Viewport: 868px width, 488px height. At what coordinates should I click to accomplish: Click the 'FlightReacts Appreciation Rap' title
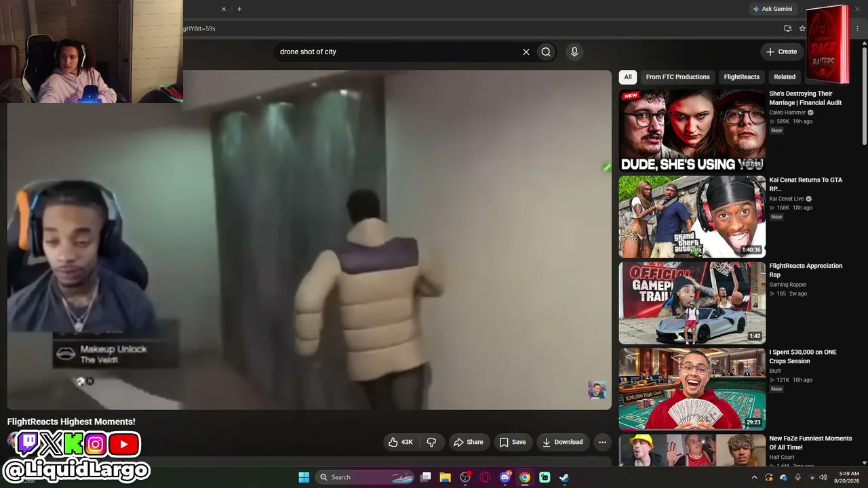click(806, 270)
